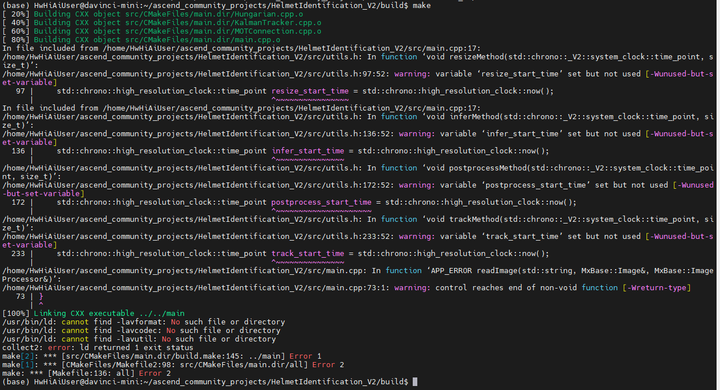This screenshot has width=720, height=390.
Task: Click the 'cannot find -lavutil' error line
Action: (x=139, y=339)
